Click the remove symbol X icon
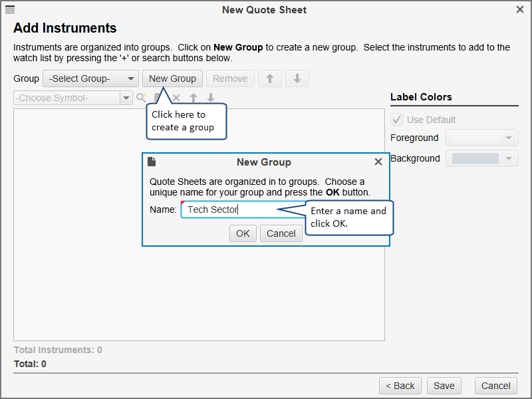This screenshot has width=532, height=399. tap(176, 98)
